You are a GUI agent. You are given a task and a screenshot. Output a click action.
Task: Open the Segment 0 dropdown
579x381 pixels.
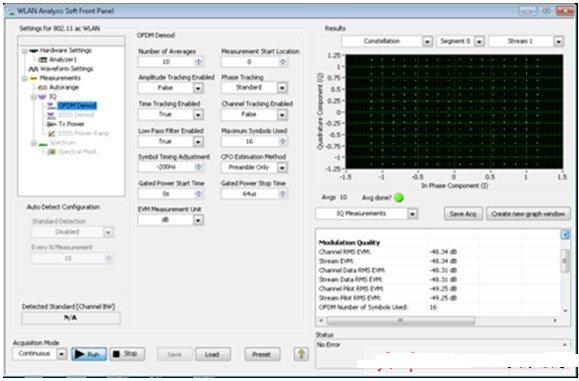click(479, 41)
